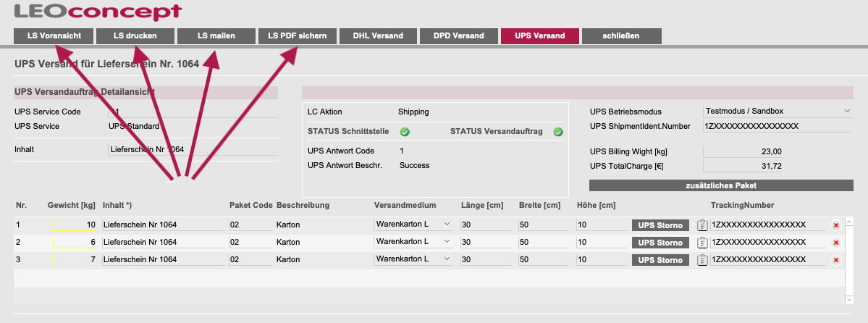Image resolution: width=868 pixels, height=323 pixels.
Task: Open Versandmedium dropdown in row 1
Action: pos(413,225)
